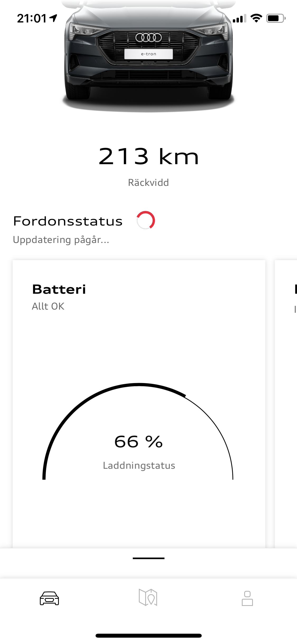This screenshot has width=297, height=644.
Task: Tap the location arrow beside the clock
Action: (53, 18)
